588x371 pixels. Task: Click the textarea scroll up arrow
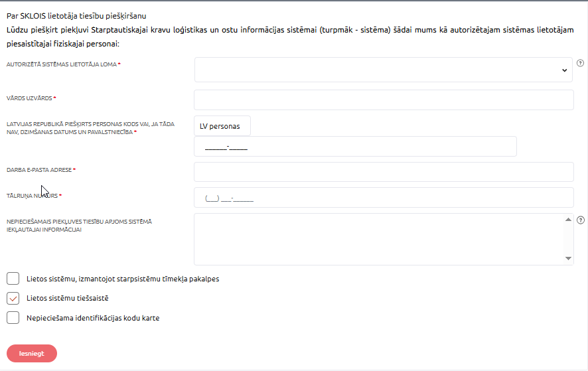pyautogui.click(x=568, y=220)
